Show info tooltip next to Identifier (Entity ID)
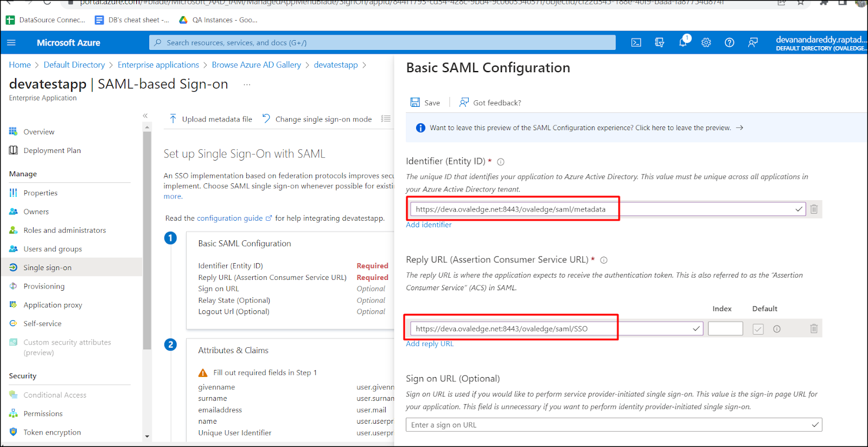This screenshot has height=447, width=868. pyautogui.click(x=501, y=162)
